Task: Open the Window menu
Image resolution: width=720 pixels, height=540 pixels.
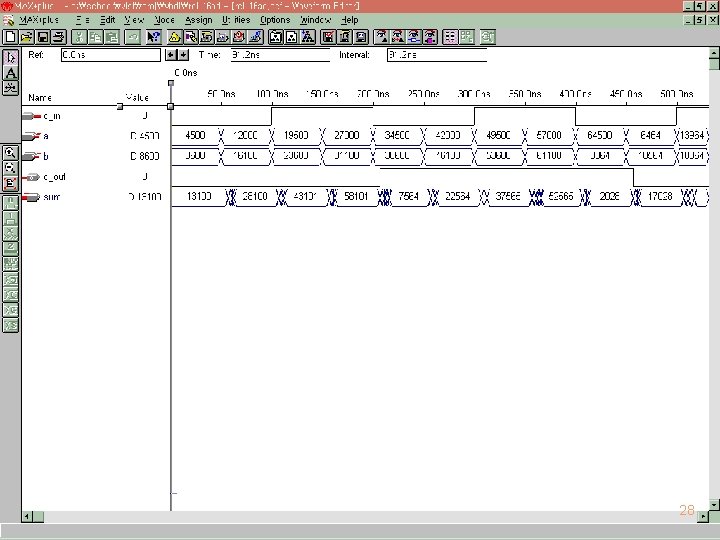Action: tap(315, 20)
